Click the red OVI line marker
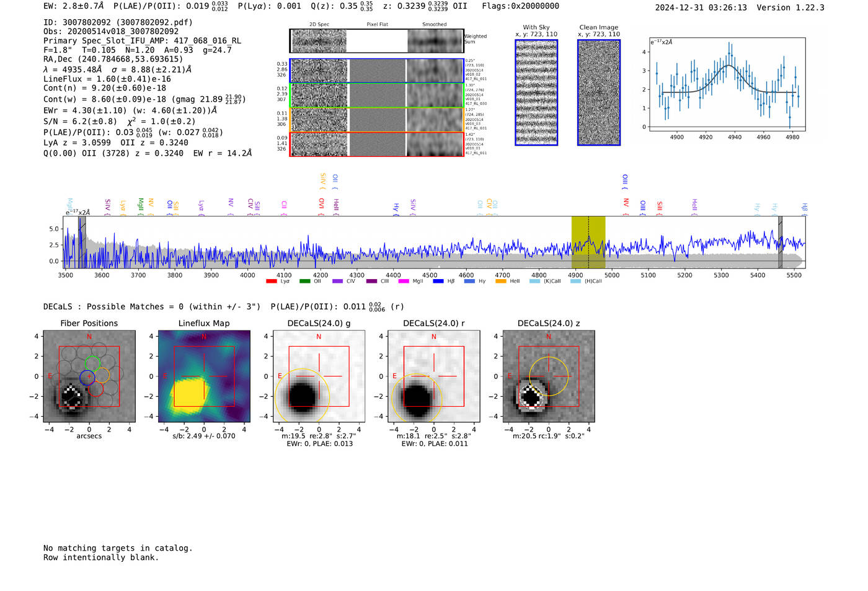868x591 pixels. [321, 207]
